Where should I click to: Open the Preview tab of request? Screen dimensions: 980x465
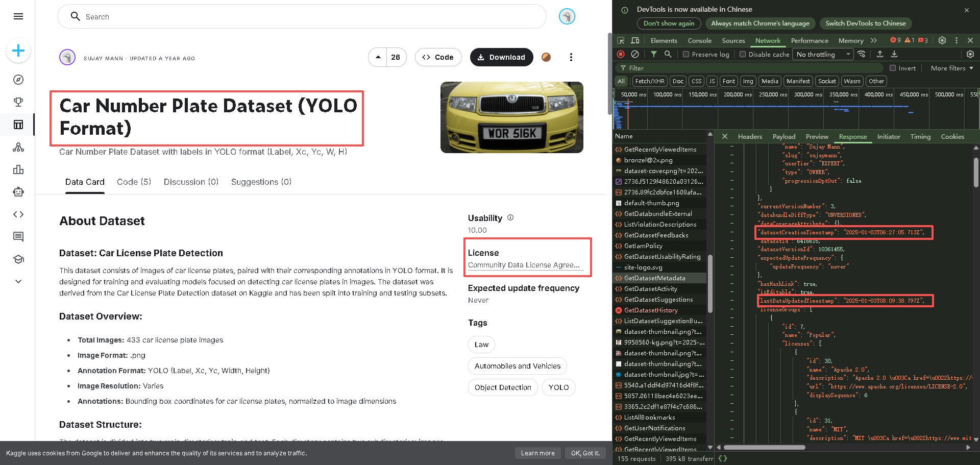coord(817,136)
